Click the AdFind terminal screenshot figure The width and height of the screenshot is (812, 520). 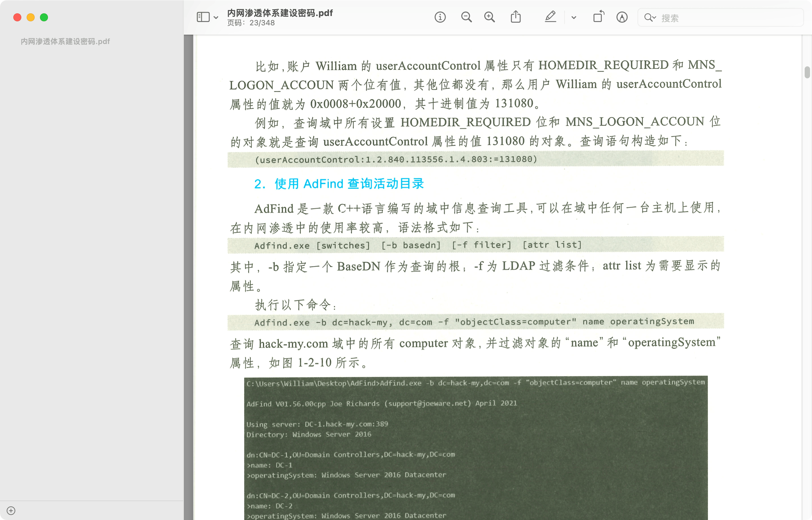pos(476,448)
